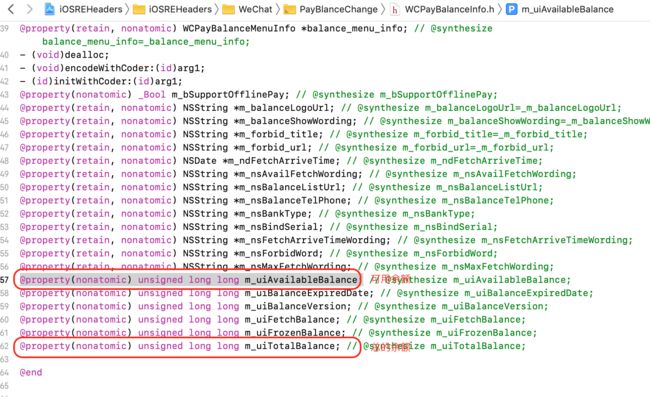The height and width of the screenshot is (397, 650).
Task: Click the @end keyword
Action: [x=31, y=373]
